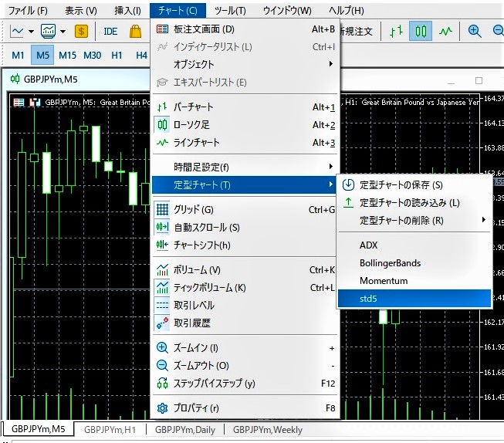504x443 pixels.
Task: Click the zoom in magnifier in toolbar
Action: click(x=475, y=32)
